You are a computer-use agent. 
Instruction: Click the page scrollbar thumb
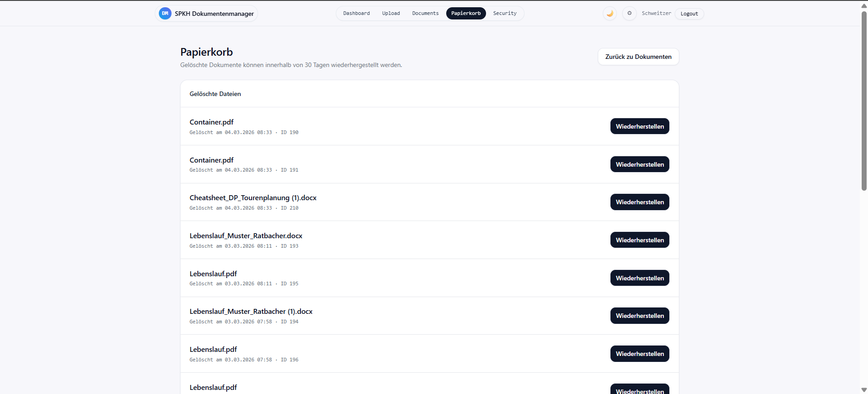click(x=863, y=100)
